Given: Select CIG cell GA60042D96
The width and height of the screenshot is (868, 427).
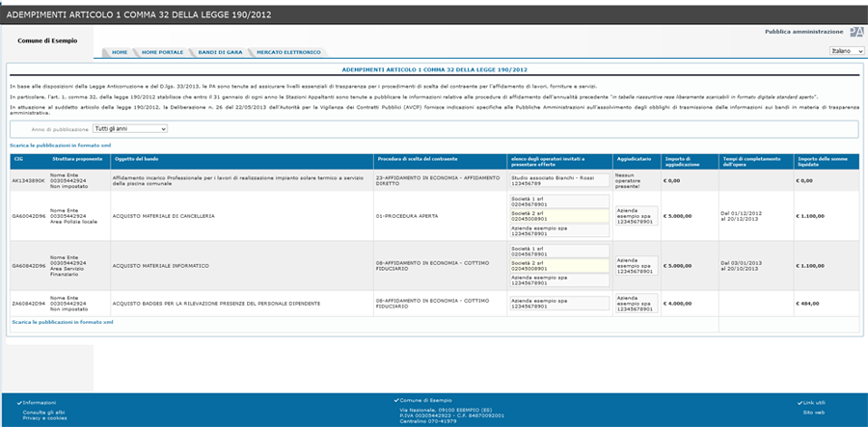Looking at the screenshot, I should coord(27,216).
